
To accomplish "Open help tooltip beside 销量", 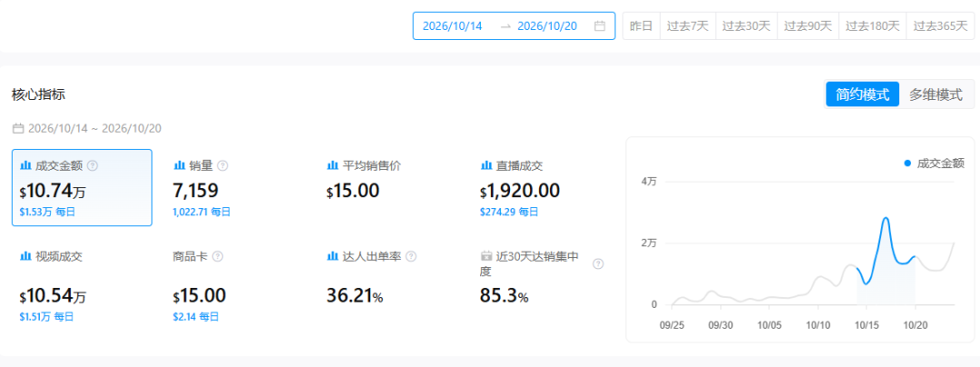I will (222, 165).
